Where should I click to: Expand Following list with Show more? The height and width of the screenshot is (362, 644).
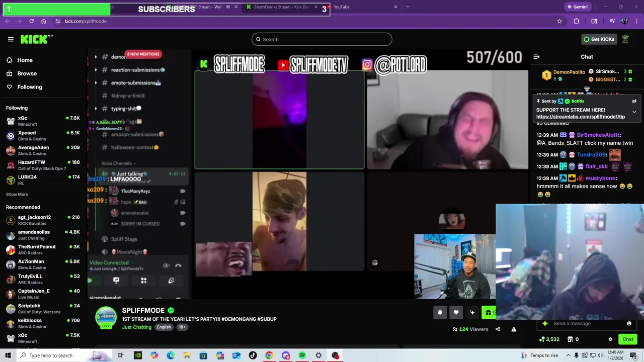pos(17,194)
